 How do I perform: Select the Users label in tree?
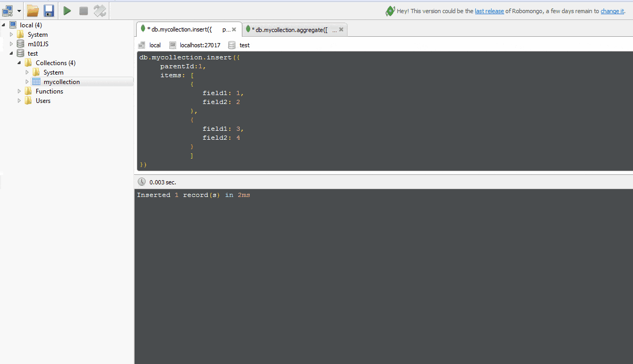pyautogui.click(x=43, y=101)
